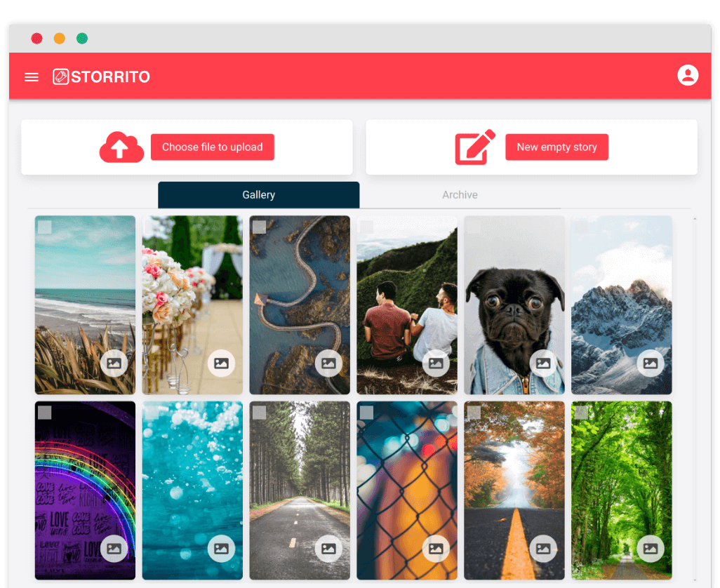This screenshot has width=720, height=588.
Task: Switch to the Gallery tab
Action: [x=258, y=194]
